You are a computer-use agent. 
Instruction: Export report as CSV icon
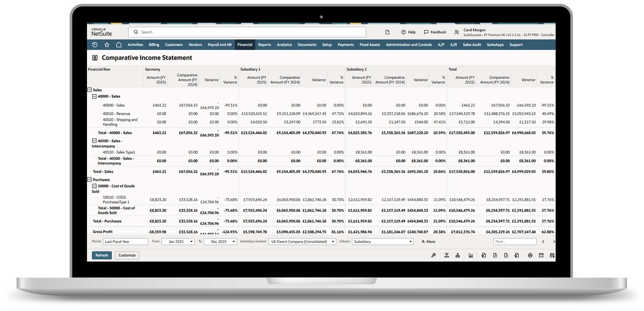[506, 255]
